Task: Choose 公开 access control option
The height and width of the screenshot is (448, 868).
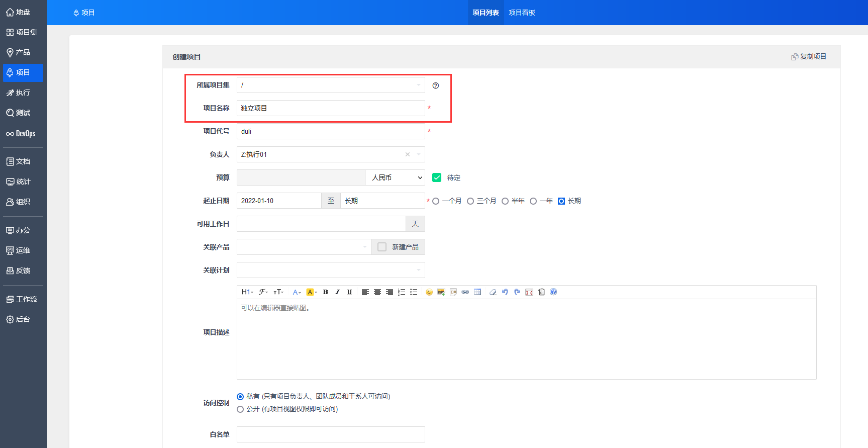Action: pyautogui.click(x=240, y=409)
